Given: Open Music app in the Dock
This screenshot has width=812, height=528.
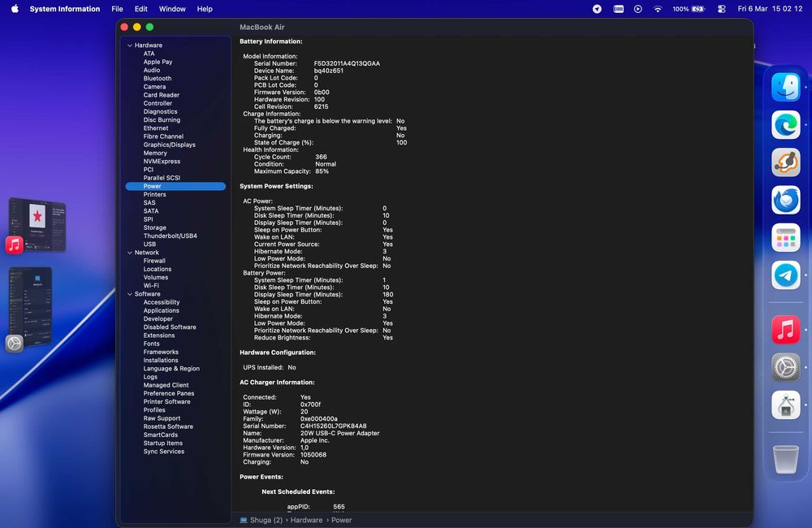Looking at the screenshot, I should [x=785, y=330].
